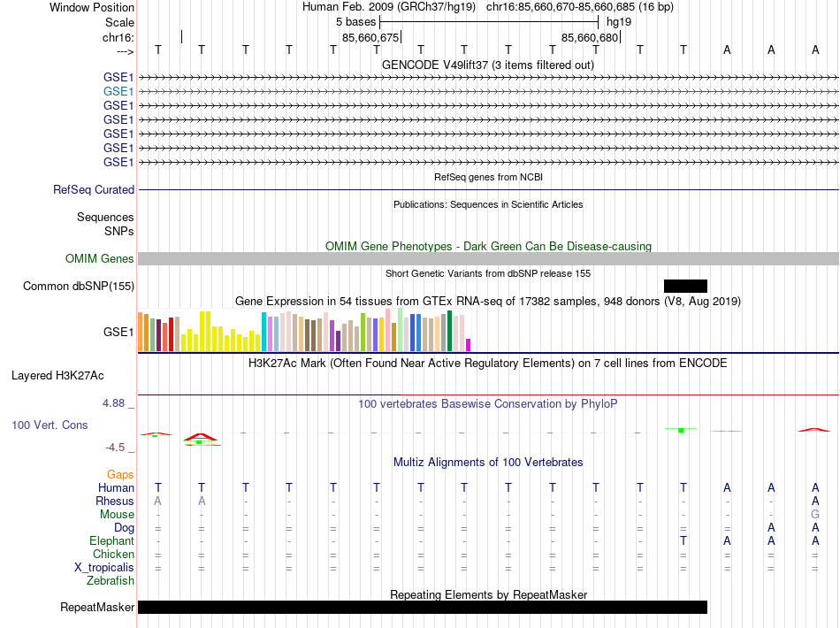Click the '5 bases' scale text

(355, 22)
